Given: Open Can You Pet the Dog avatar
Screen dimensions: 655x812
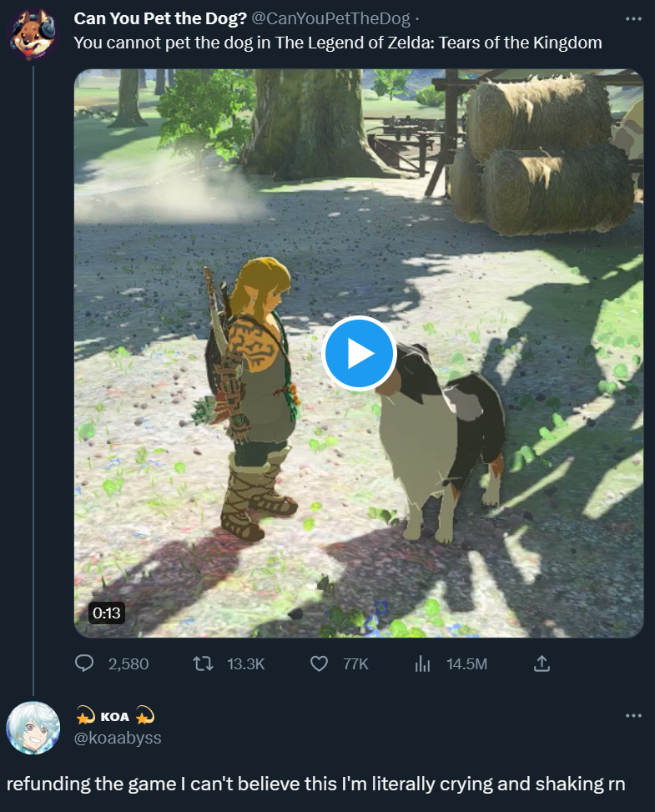Looking at the screenshot, I should pyautogui.click(x=33, y=33).
